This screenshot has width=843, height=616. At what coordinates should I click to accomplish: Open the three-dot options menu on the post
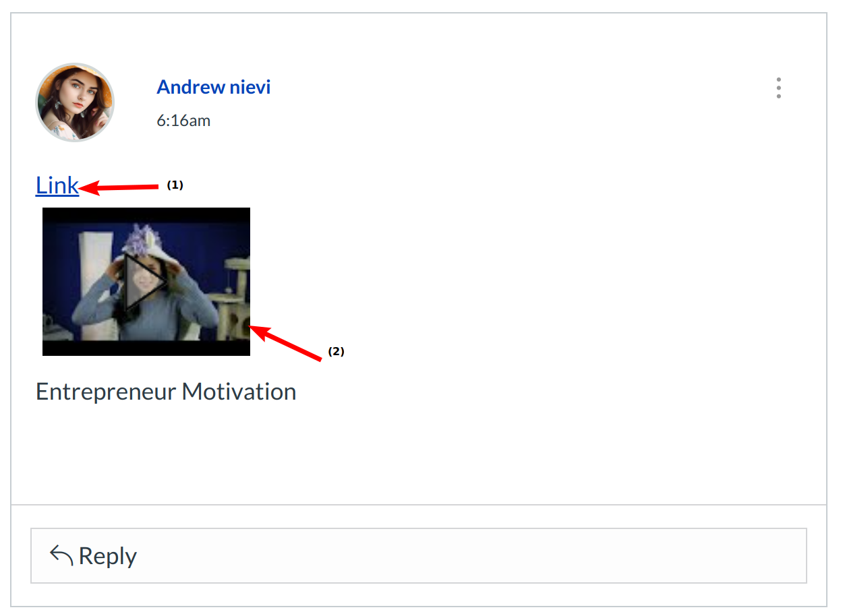[x=778, y=88]
